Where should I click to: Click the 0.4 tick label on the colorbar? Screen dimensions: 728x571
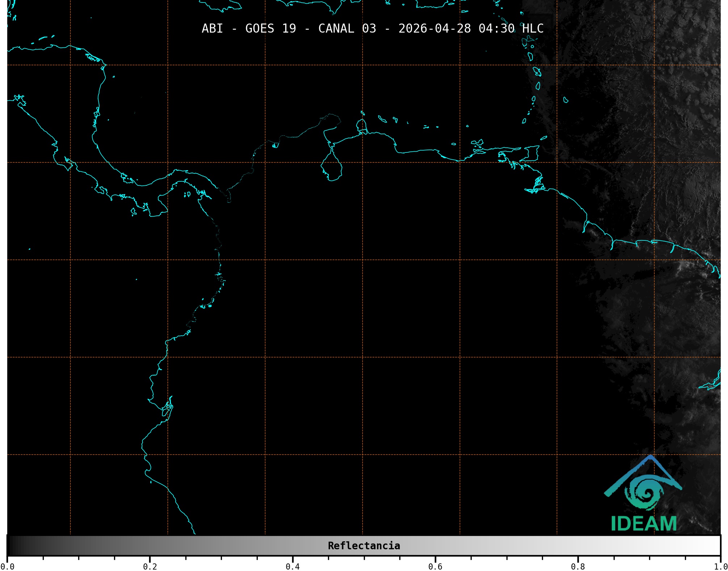point(293,567)
